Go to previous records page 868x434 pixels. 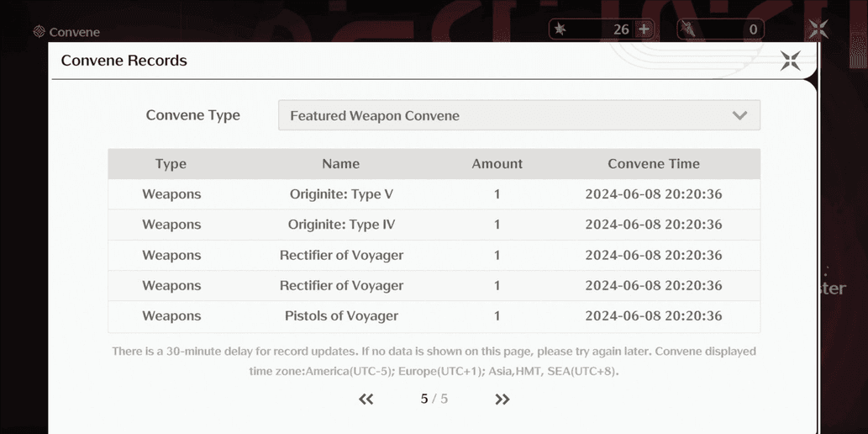click(366, 400)
